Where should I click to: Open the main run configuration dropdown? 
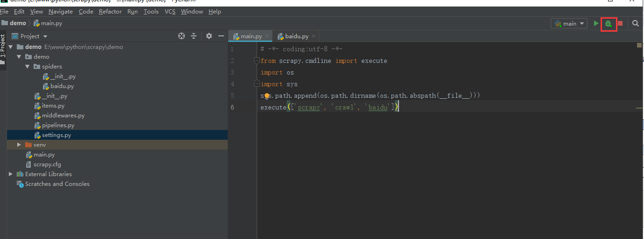pos(569,23)
